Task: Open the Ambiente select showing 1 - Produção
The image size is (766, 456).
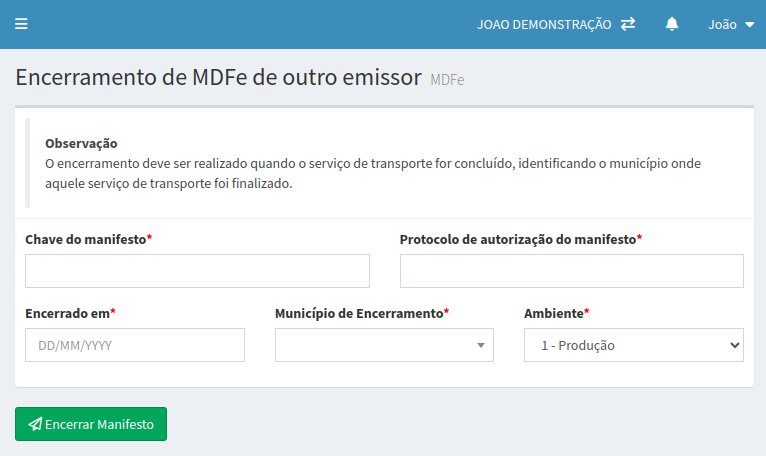Action: 633,345
